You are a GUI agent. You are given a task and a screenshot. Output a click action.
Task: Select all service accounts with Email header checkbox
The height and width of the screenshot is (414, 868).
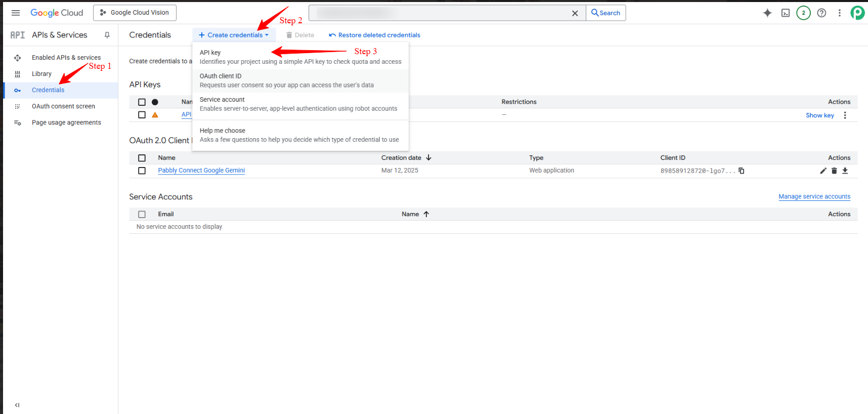point(142,214)
